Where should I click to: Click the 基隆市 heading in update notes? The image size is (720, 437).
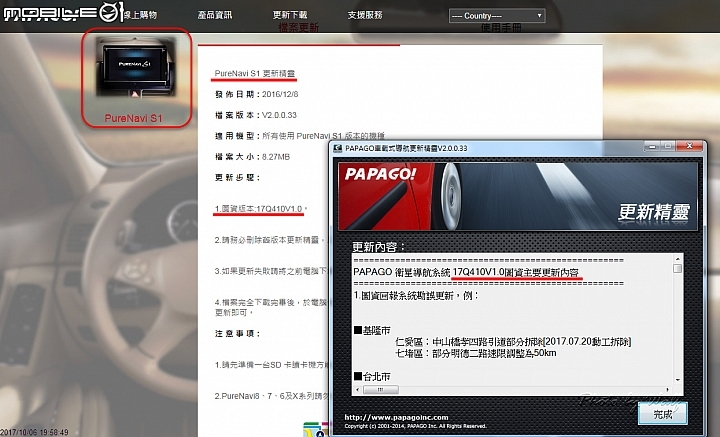[372, 330]
